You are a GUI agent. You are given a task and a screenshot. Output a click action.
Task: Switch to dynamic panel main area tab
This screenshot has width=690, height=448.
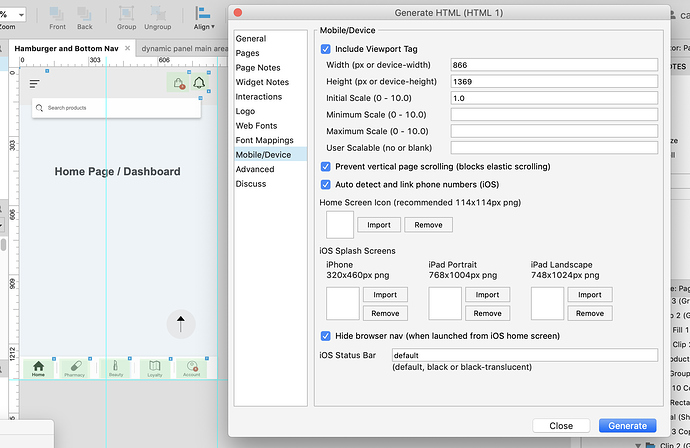pos(184,48)
